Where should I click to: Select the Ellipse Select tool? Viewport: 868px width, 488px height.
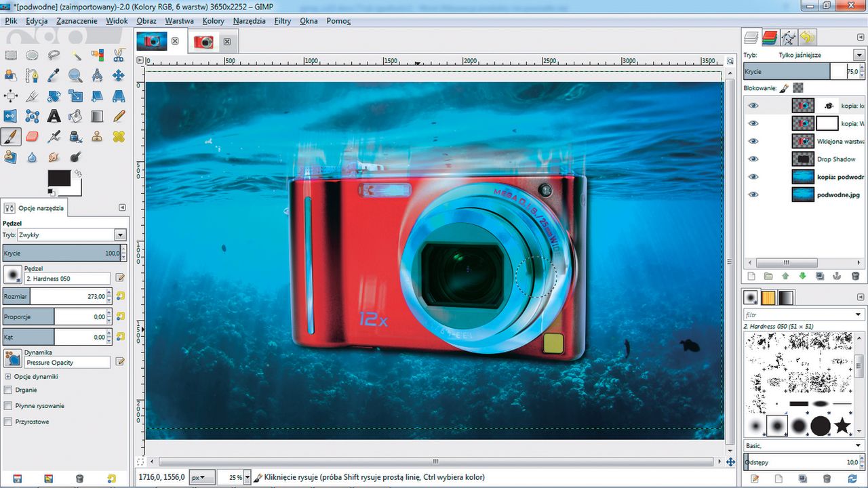[x=32, y=55]
